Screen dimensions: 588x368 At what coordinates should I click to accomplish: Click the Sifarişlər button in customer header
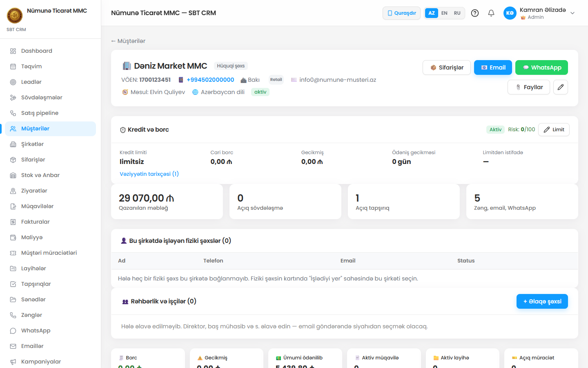pyautogui.click(x=447, y=67)
